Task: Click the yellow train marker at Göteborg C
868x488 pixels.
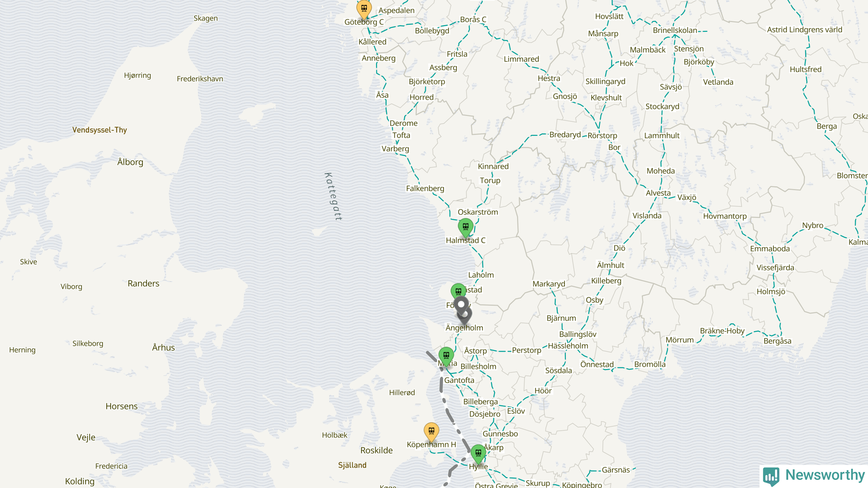Action: point(364,8)
